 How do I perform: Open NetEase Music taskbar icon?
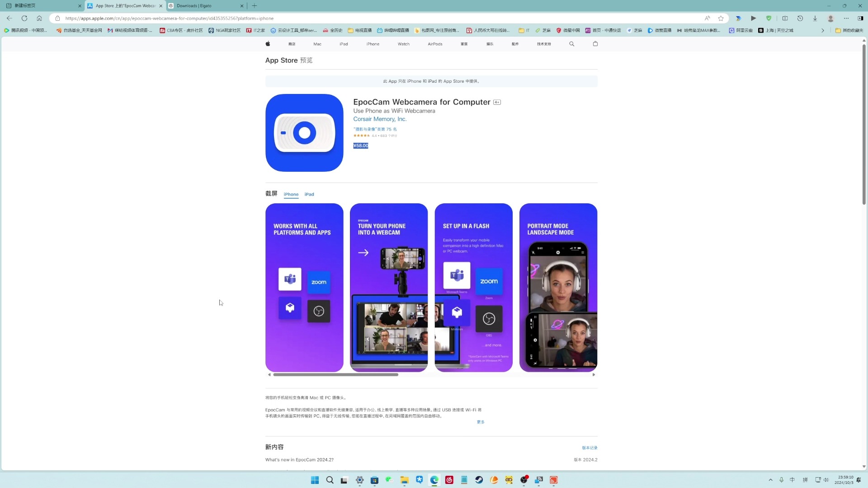(x=449, y=480)
